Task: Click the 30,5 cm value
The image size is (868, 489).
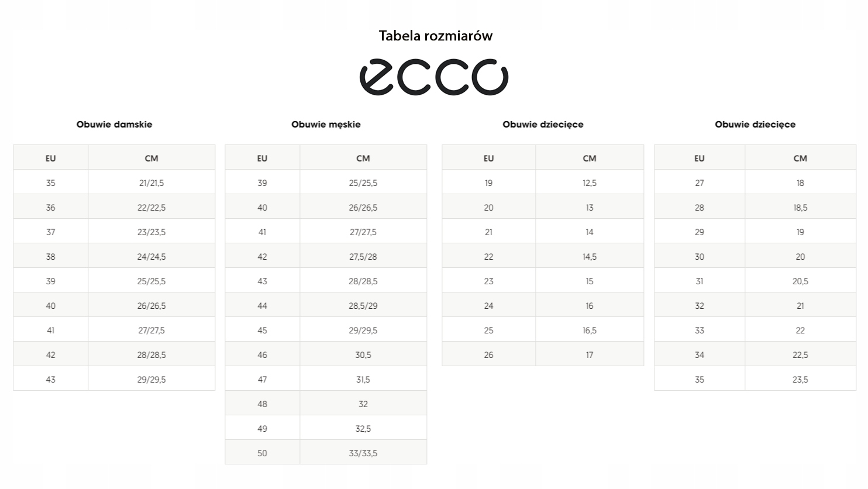Action: pyautogui.click(x=363, y=355)
